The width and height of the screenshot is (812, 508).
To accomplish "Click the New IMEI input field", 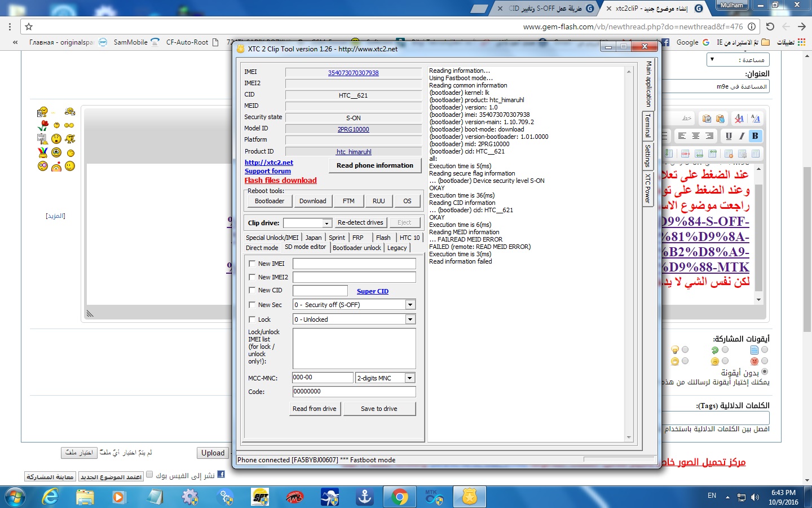I will pyautogui.click(x=354, y=264).
